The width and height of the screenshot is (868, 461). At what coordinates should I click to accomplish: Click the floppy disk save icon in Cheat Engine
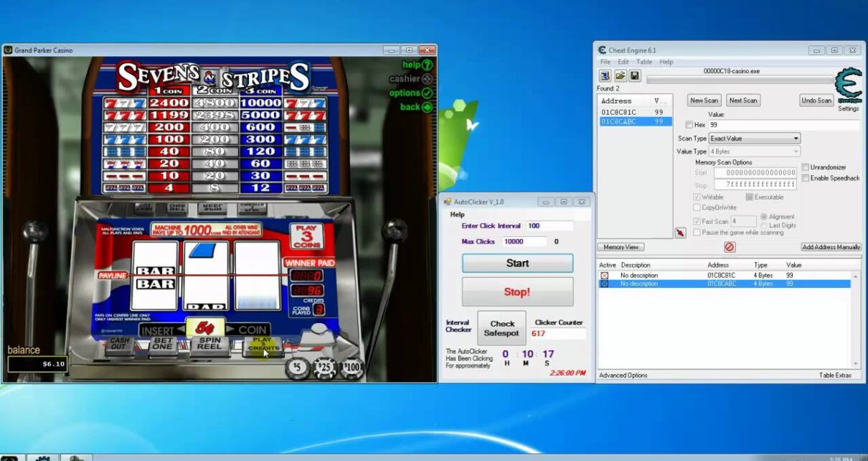tap(635, 75)
